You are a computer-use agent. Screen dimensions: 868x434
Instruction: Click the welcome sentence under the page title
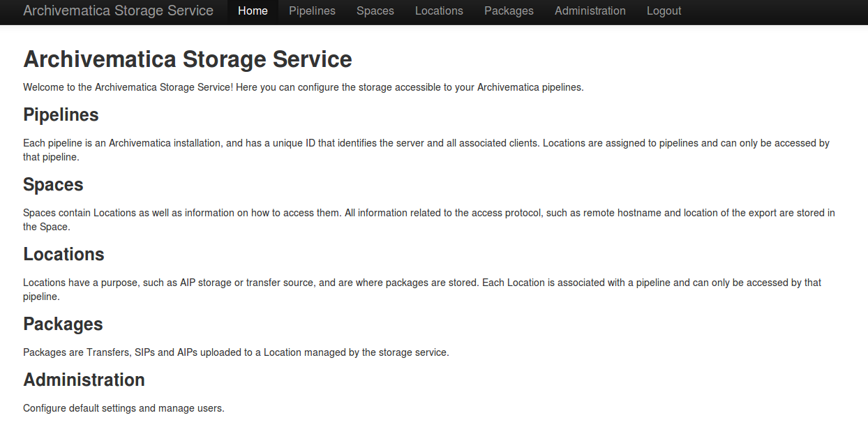click(x=303, y=87)
